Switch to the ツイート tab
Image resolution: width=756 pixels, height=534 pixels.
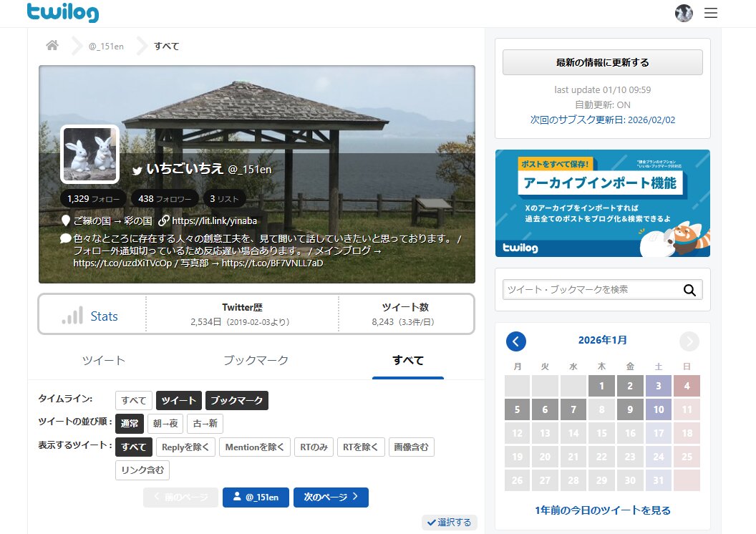(x=104, y=360)
